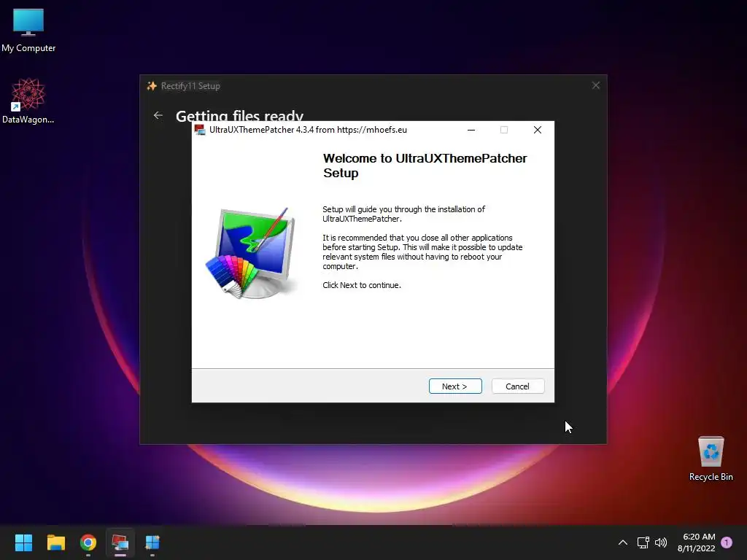Click Next in UltraUXThemePatcher setup
Image resolution: width=747 pixels, height=560 pixels.
click(455, 386)
